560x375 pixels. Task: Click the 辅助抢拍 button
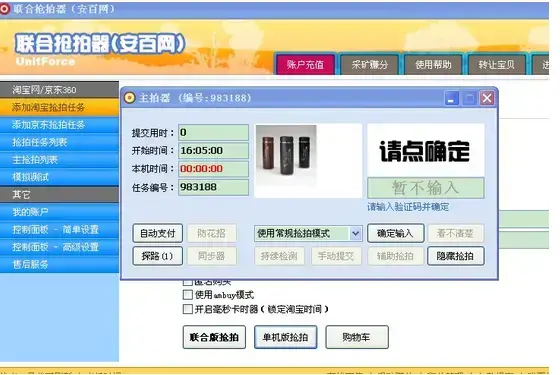click(x=396, y=256)
